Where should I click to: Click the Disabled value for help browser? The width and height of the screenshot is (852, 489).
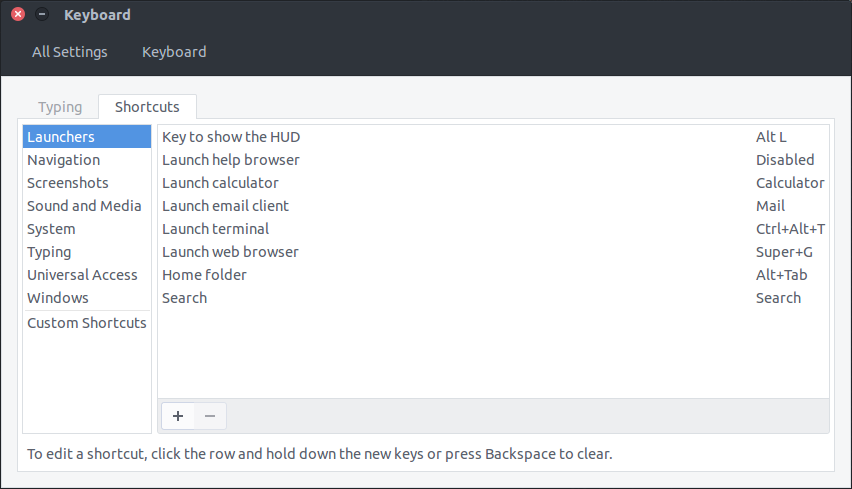[x=785, y=160]
